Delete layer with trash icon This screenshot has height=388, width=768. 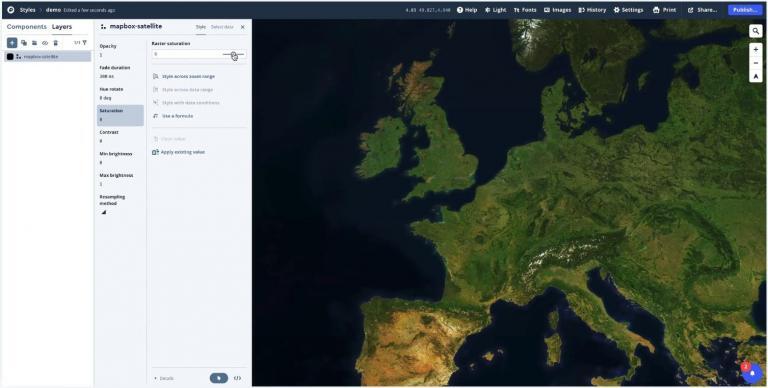(x=55, y=43)
